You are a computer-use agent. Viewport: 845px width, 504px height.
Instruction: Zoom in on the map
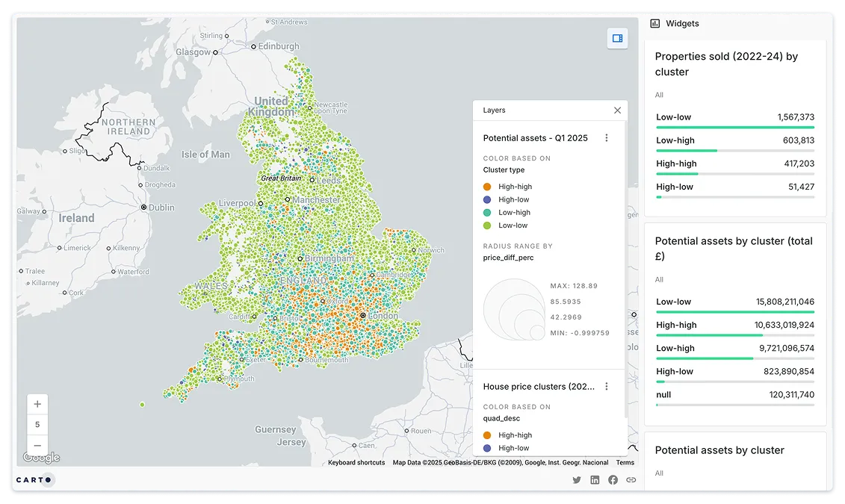click(x=37, y=404)
